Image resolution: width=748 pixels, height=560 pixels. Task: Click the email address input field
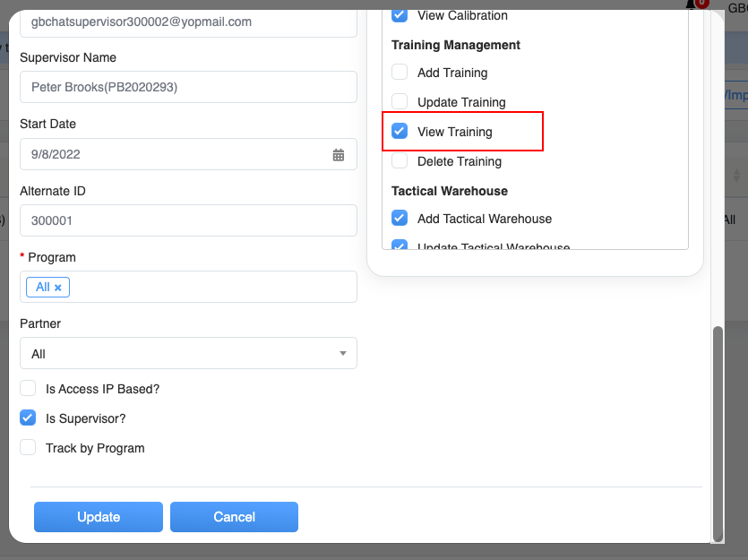click(x=188, y=22)
